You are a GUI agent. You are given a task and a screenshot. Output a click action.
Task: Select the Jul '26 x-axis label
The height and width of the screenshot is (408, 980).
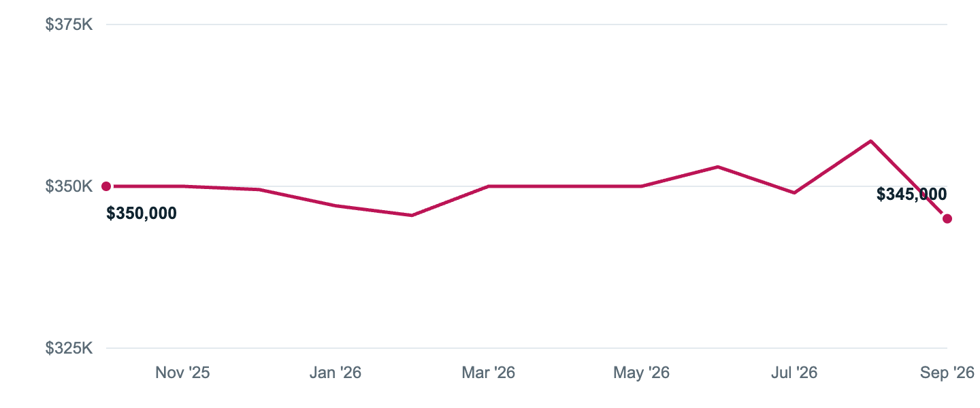point(794,373)
